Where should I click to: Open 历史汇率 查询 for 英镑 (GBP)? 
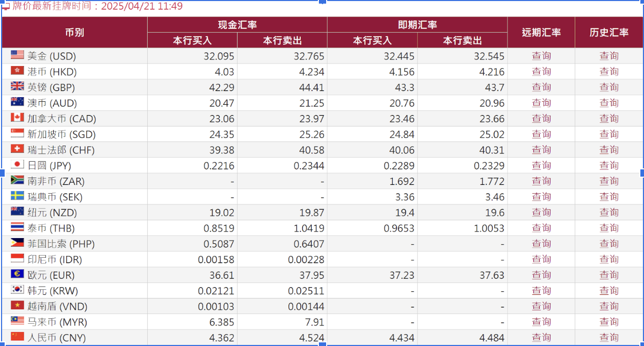coord(609,87)
